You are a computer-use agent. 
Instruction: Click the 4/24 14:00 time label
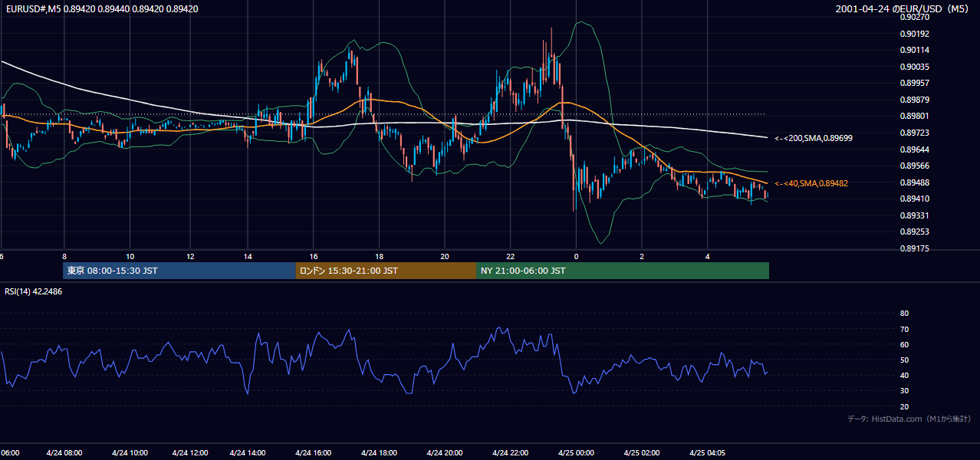coord(248,453)
